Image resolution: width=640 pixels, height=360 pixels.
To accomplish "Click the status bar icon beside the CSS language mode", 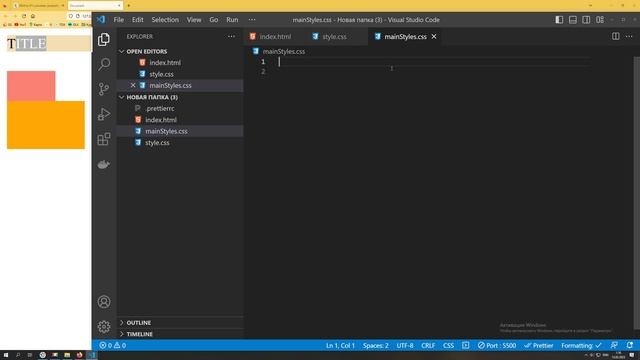I will (465, 345).
